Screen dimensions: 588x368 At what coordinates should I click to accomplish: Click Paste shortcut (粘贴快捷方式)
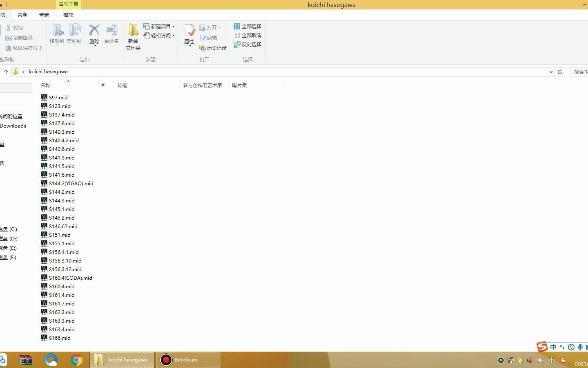(24, 48)
